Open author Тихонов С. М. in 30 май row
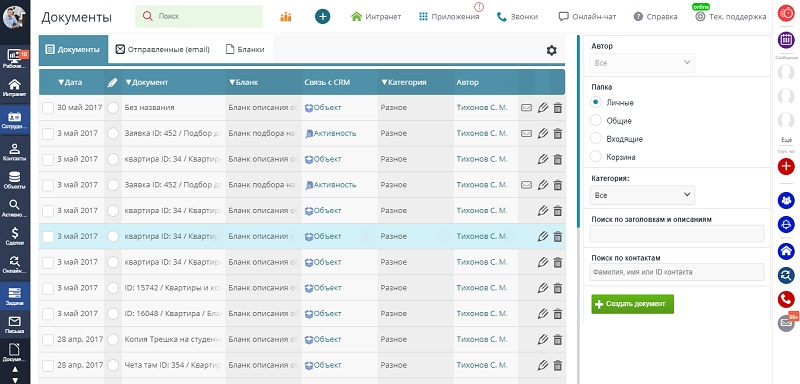This screenshot has height=384, width=800. [x=482, y=108]
